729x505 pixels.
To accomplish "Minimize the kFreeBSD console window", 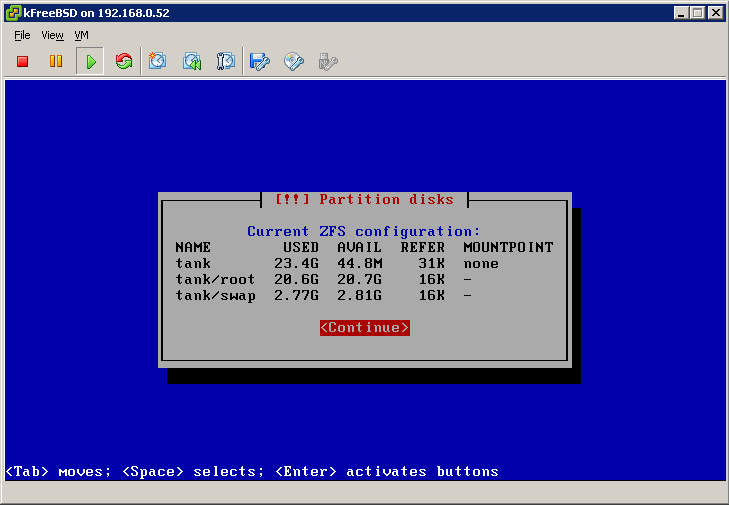I will 681,13.
